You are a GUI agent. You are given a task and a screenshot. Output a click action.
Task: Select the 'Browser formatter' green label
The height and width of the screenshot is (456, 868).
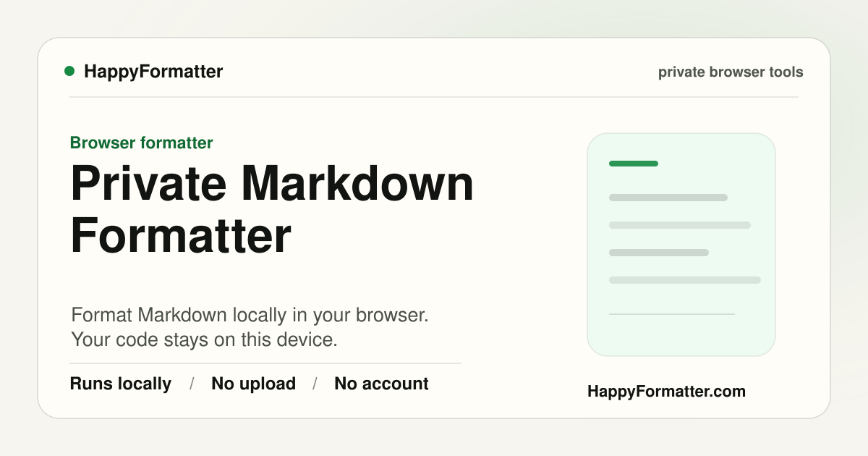tap(142, 143)
